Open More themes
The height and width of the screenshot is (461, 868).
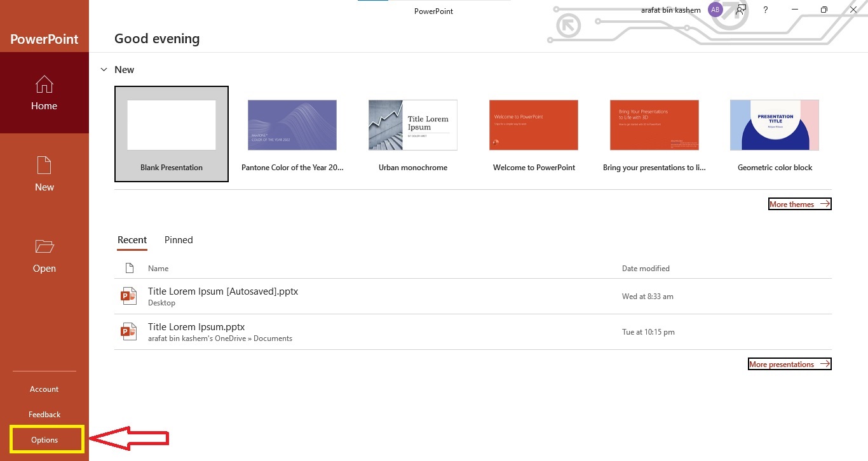[x=799, y=204]
